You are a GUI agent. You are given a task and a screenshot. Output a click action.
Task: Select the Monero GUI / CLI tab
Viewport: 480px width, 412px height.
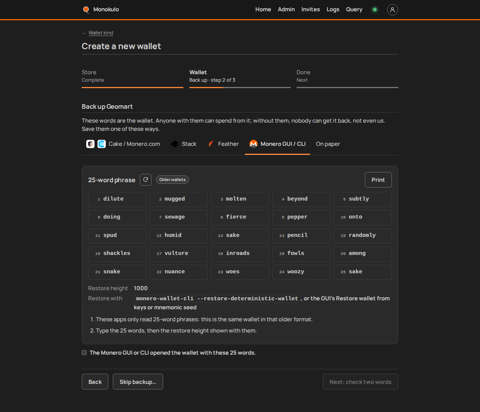pyautogui.click(x=277, y=144)
